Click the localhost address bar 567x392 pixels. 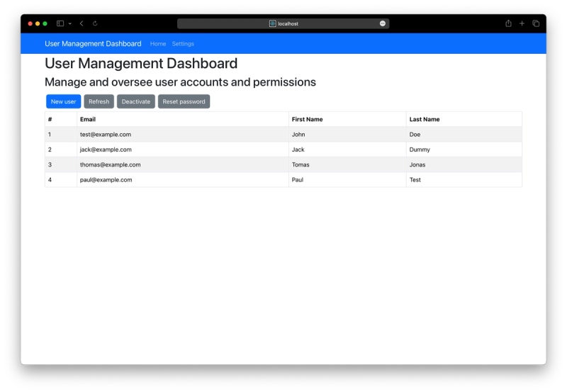pyautogui.click(x=283, y=23)
